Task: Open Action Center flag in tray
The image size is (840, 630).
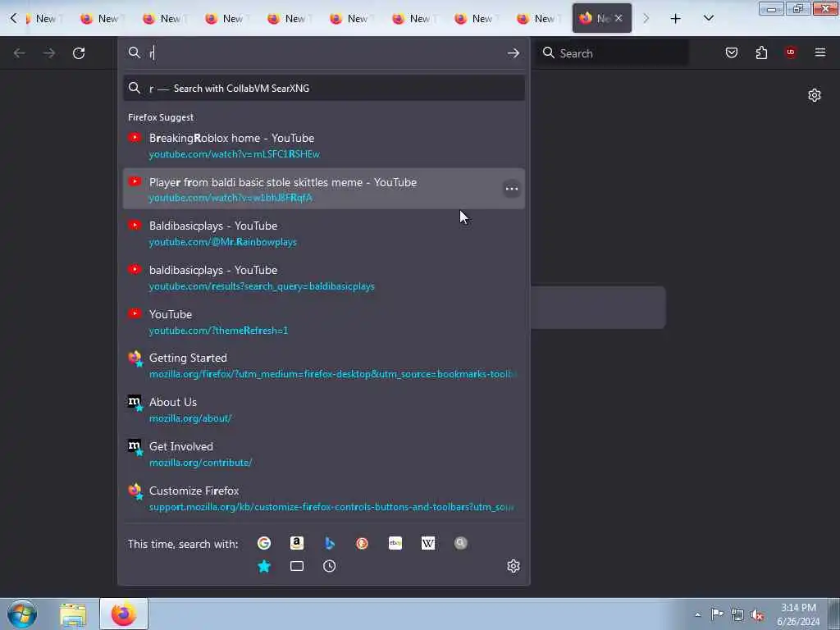Action: 717,614
